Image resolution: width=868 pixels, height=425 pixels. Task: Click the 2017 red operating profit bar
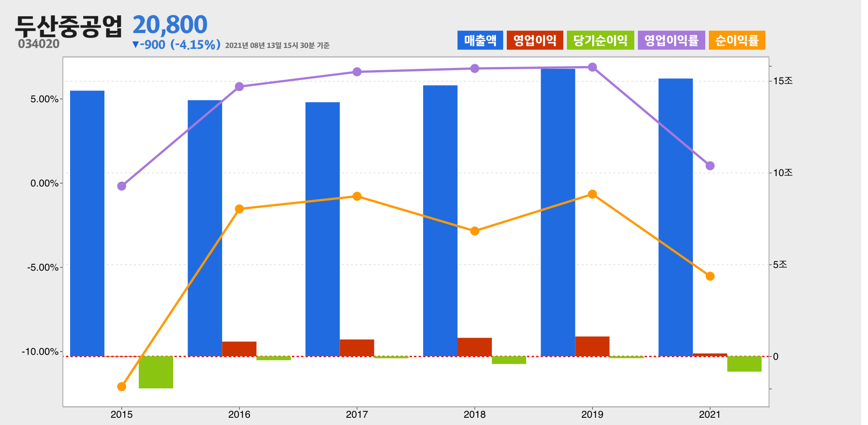point(357,348)
